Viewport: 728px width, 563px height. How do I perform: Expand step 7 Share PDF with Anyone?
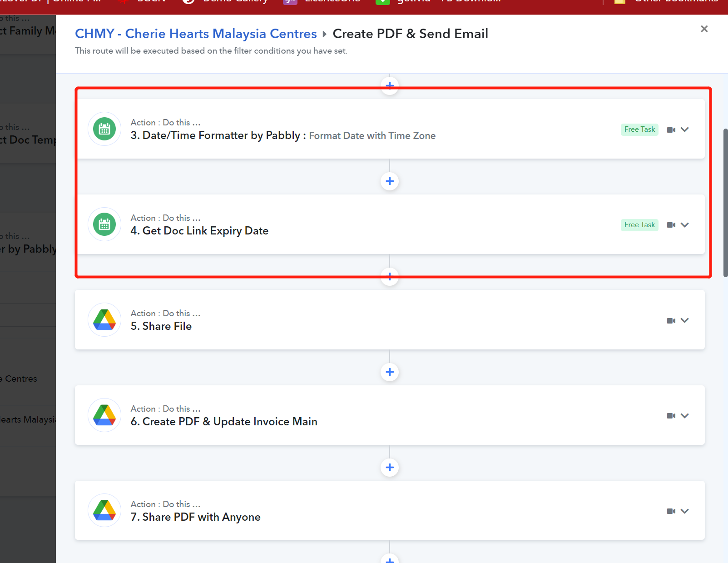[x=685, y=511]
